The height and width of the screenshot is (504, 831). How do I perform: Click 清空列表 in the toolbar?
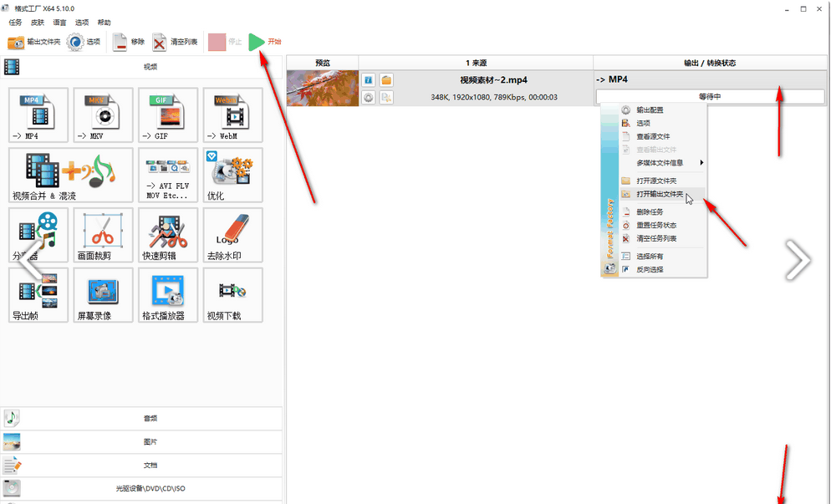(175, 42)
